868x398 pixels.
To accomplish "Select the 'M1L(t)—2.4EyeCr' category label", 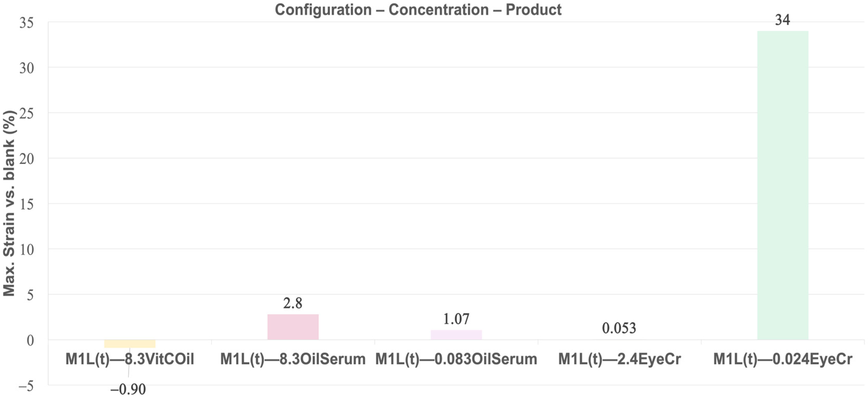I will 619,359.
